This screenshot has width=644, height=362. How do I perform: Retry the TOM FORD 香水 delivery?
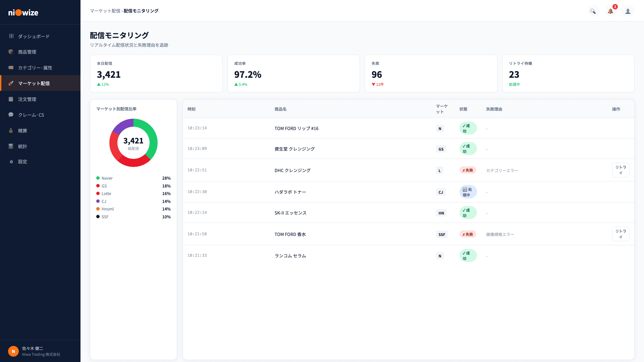[x=621, y=234]
